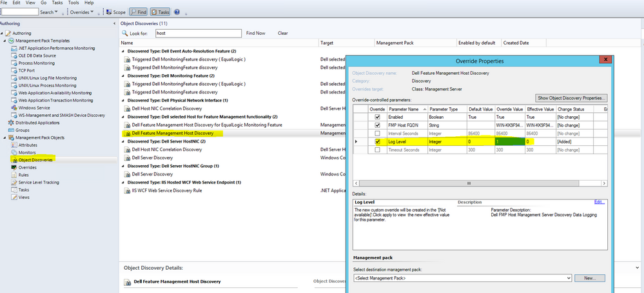Screen dimensions: 644x293
Task: Uncheck the Log Level override checkbox
Action: click(x=378, y=141)
